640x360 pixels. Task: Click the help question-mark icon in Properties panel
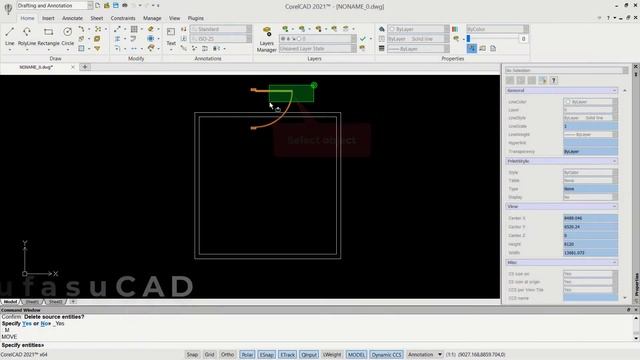click(x=553, y=80)
